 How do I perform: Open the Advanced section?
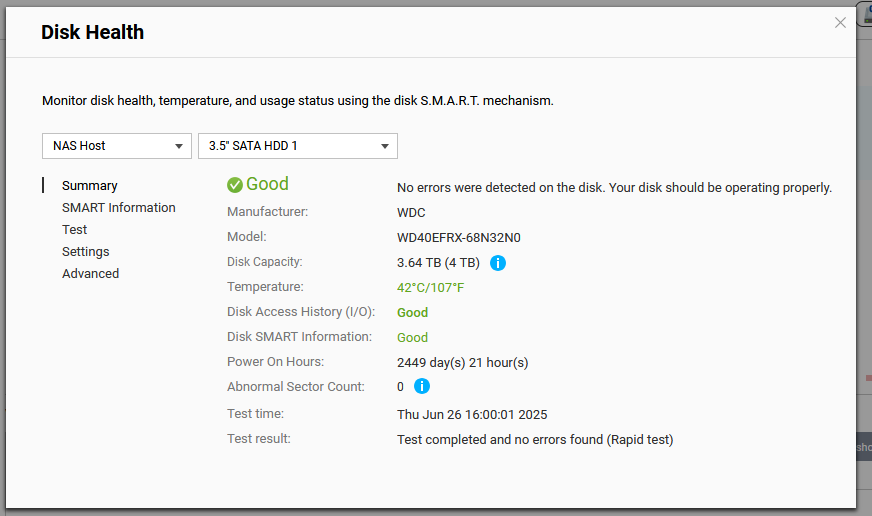(91, 274)
